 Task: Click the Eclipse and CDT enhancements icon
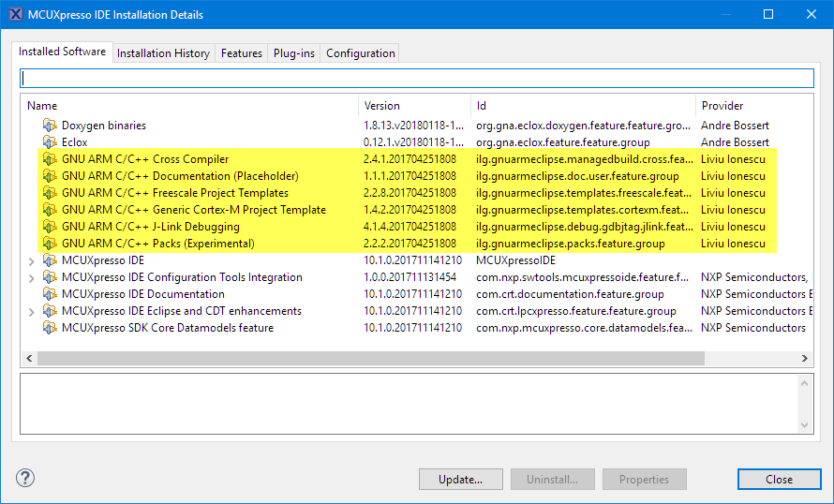click(50, 311)
